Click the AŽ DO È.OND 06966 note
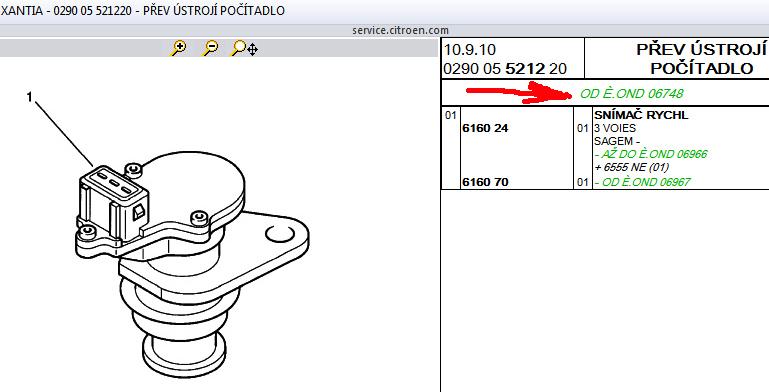769x392 pixels. (651, 155)
